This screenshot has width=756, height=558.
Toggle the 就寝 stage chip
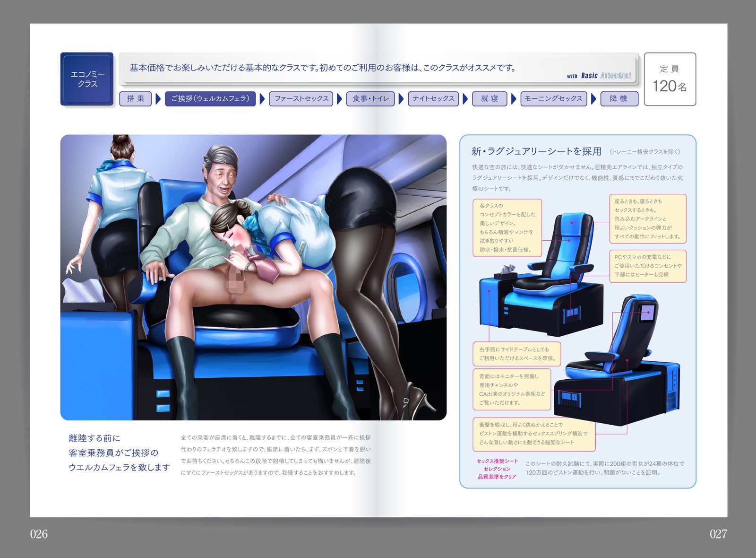pos(490,99)
